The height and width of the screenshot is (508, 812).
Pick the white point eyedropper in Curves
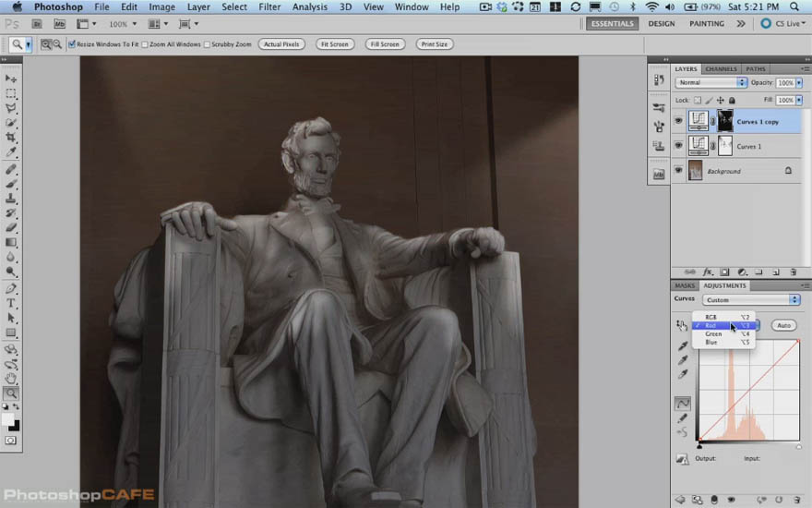[683, 374]
